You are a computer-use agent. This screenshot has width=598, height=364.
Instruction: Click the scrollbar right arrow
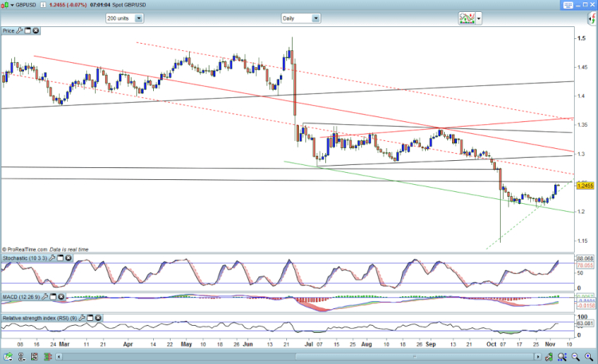pos(537,357)
